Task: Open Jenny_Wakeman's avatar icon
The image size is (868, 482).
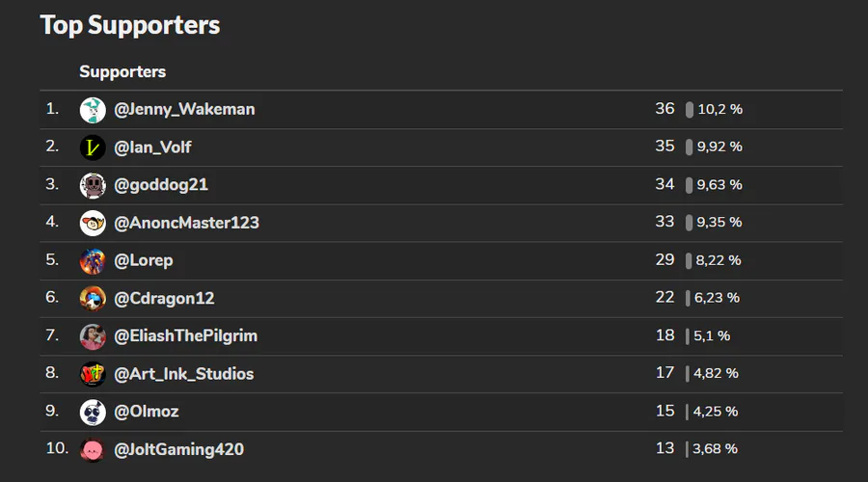Action: click(x=93, y=110)
